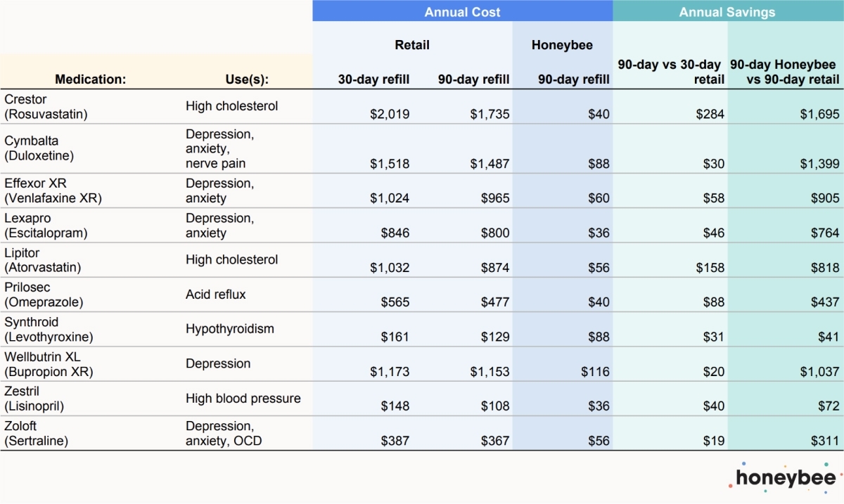The image size is (844, 504).
Task: Click the 30-day refill column header
Action: (373, 79)
